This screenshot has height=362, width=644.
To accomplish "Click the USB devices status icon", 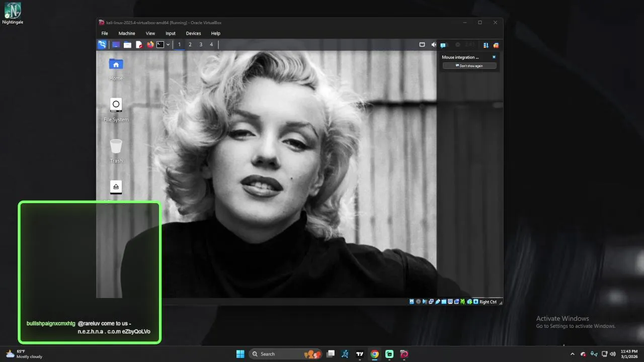I will coord(438,302).
